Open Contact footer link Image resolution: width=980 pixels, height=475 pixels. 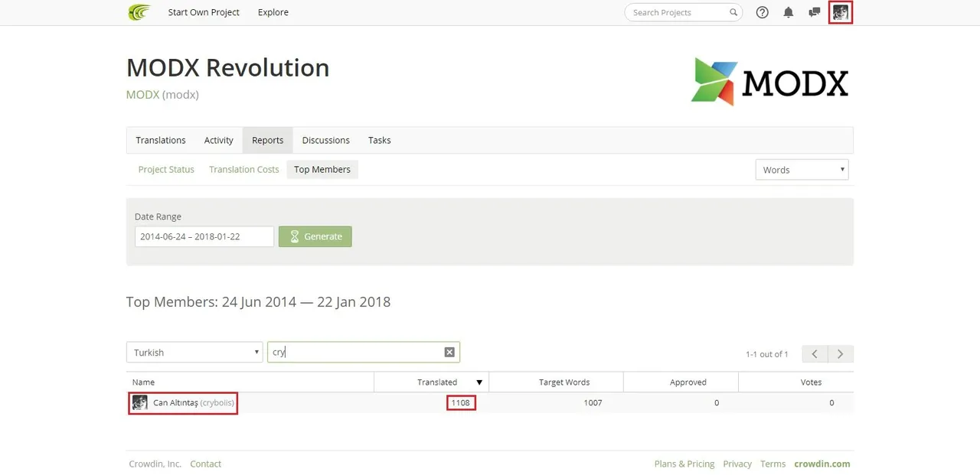(x=205, y=464)
